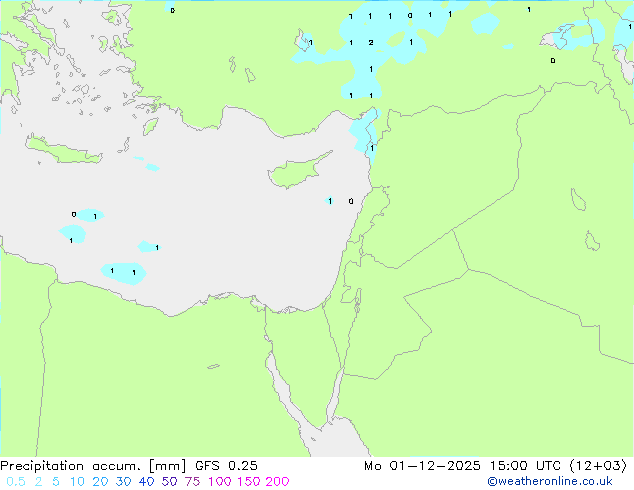
Task: Select the 75 mm legend value
Action: 192,482
